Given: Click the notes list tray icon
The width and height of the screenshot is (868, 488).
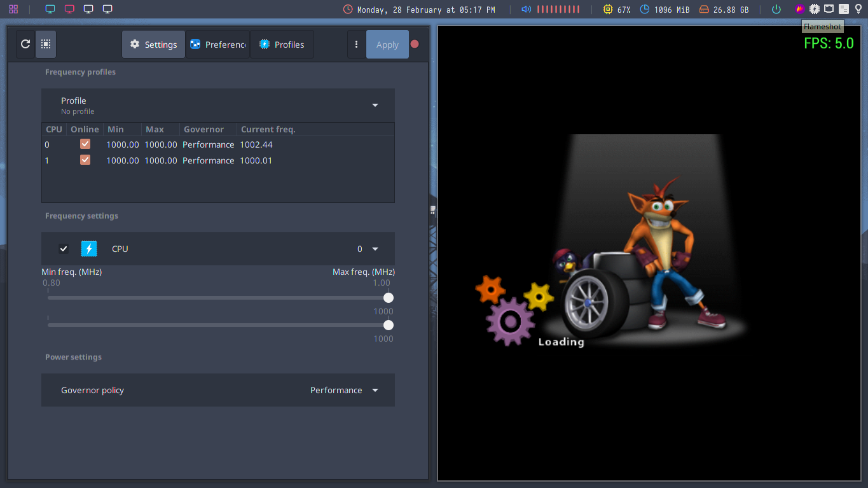Looking at the screenshot, I should pos(844,9).
